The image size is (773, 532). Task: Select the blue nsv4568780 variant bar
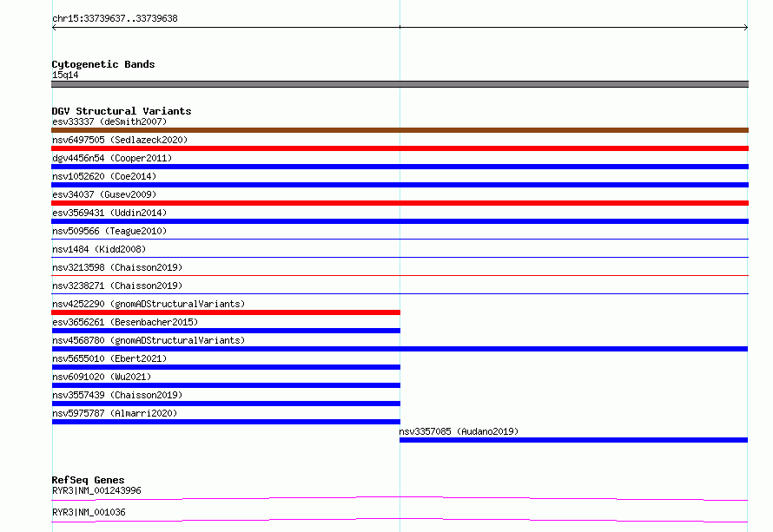[400, 349]
